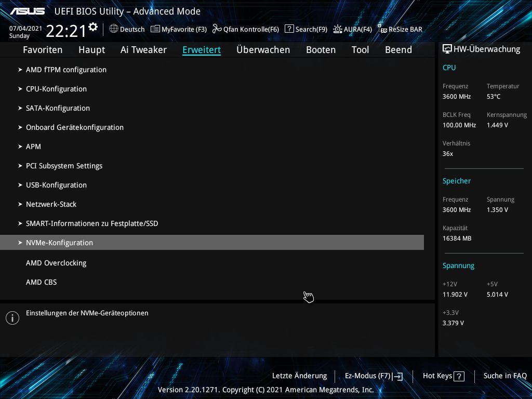
Task: Click the Qfan fan icon
Action: coord(217,29)
